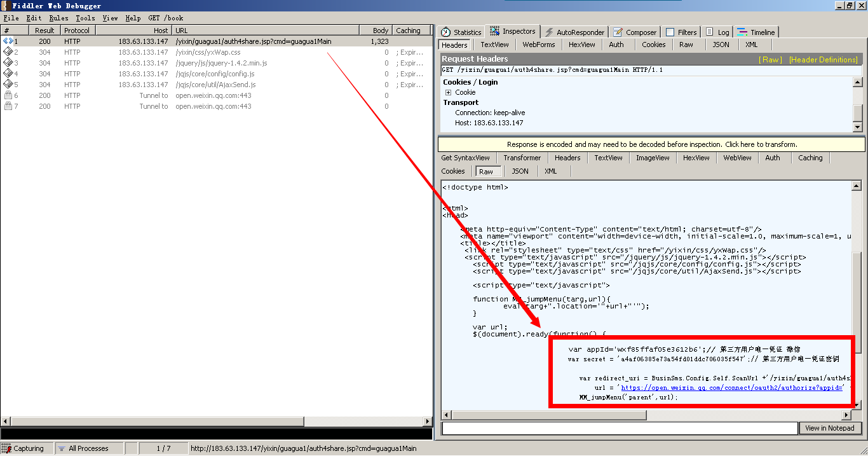Select session 1 auth4share.jsp row icon
This screenshot has height=456, width=868.
(x=8, y=41)
